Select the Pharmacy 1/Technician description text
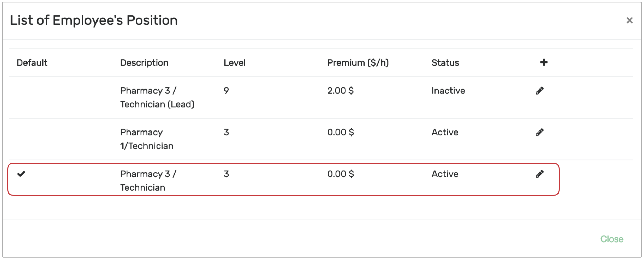The width and height of the screenshot is (644, 261). coord(147,139)
